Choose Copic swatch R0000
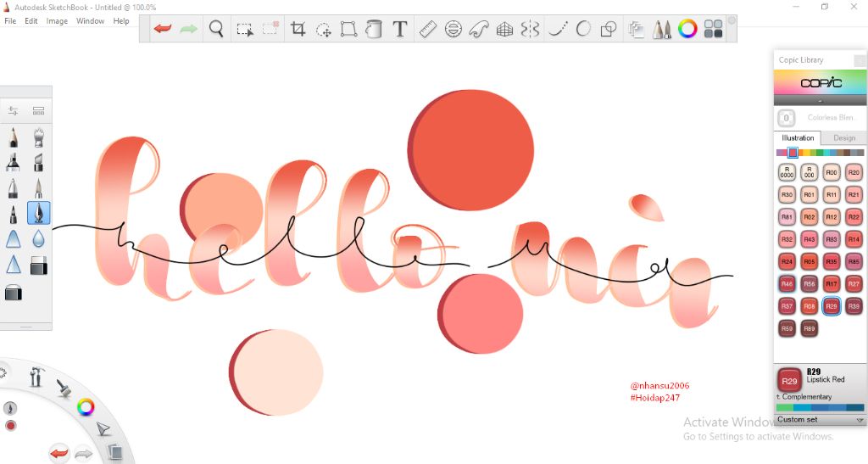 [787, 173]
